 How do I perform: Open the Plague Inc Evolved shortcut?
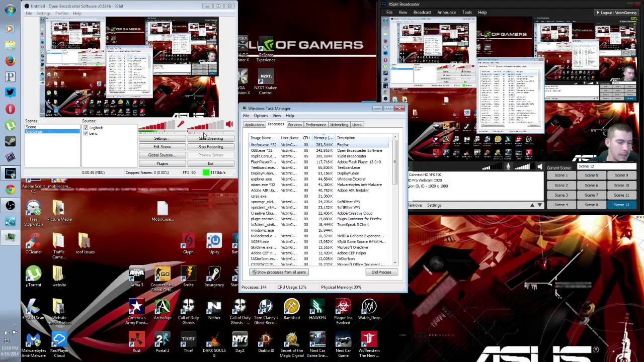click(343, 312)
